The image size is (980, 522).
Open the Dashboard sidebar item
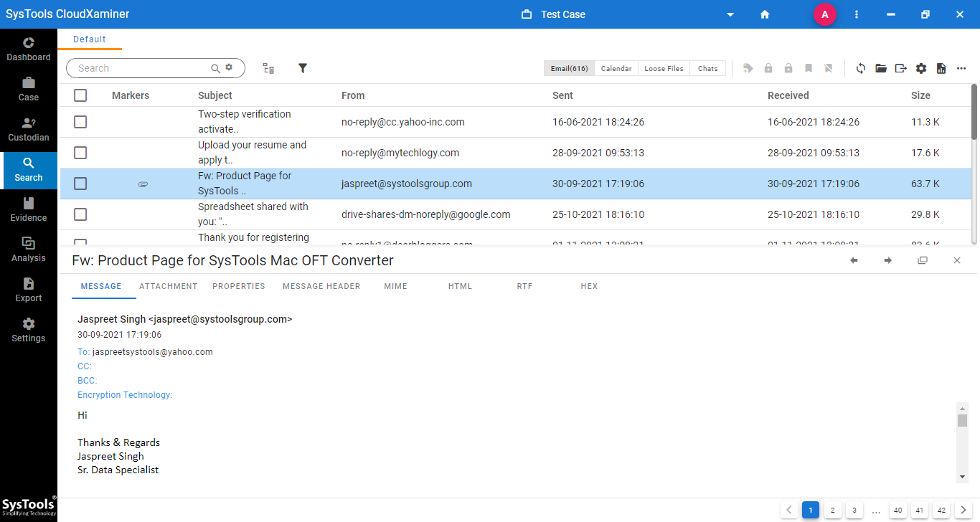[x=29, y=49]
